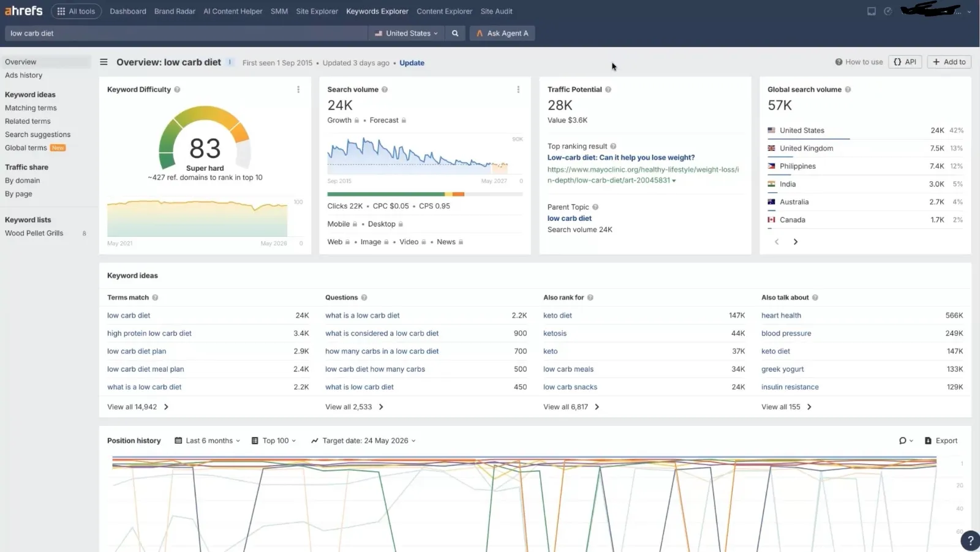This screenshot has width=980, height=552.
Task: Click the search magnifier button
Action: point(455,34)
